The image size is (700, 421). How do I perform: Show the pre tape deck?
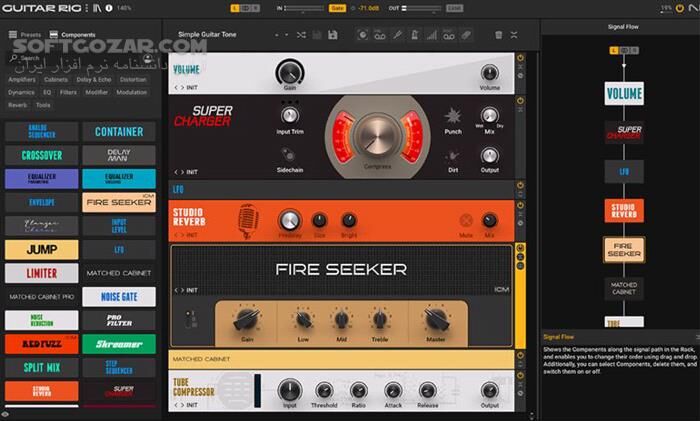[380, 35]
